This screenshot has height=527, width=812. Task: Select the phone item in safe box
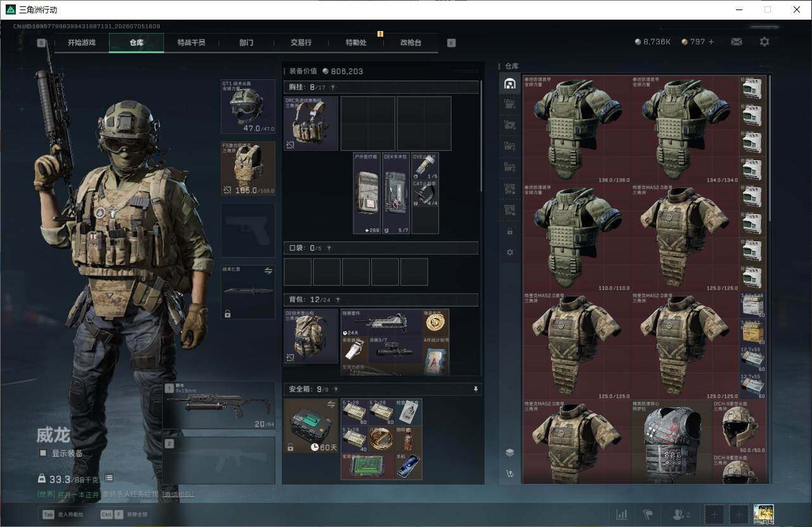[409, 466]
